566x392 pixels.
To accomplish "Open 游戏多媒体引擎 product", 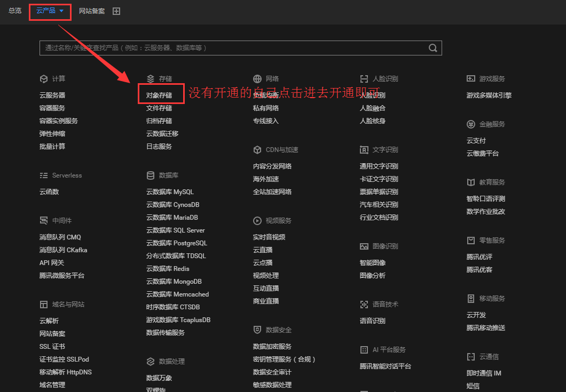I will pos(489,95).
